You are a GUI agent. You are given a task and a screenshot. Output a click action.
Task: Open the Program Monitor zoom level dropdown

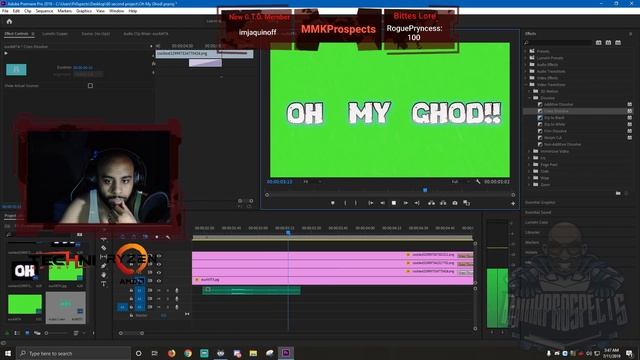(312, 182)
